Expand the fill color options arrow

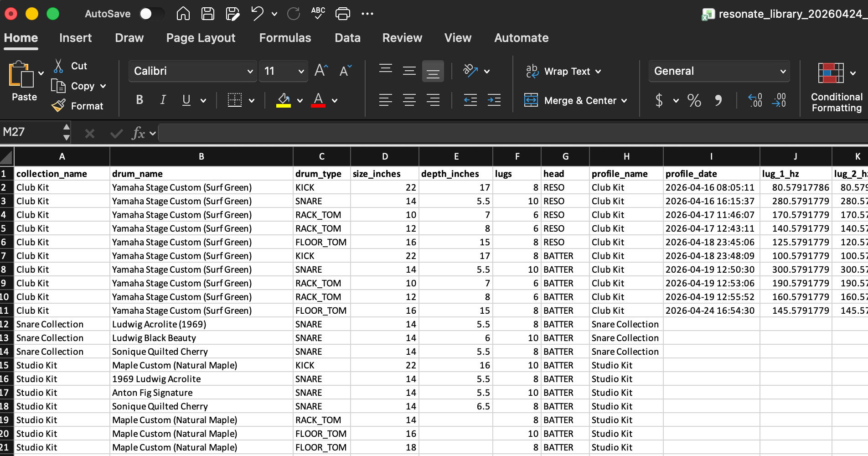(x=300, y=101)
